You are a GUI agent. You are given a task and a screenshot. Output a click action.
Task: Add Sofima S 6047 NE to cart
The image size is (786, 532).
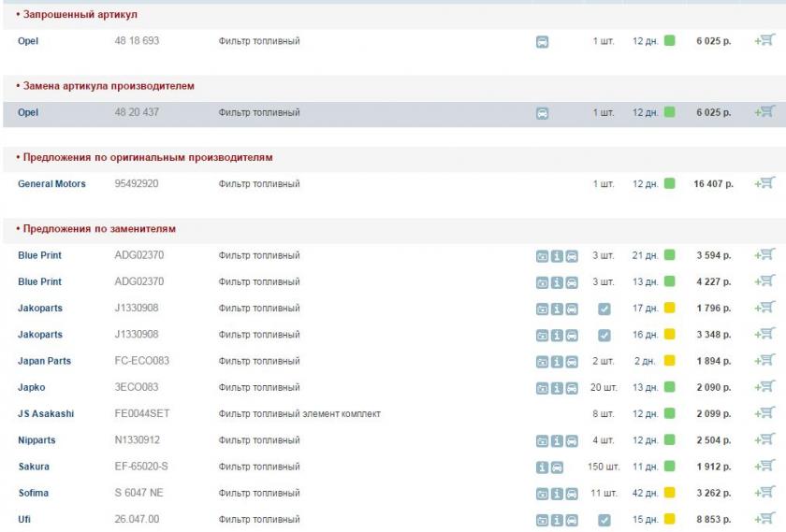(765, 493)
